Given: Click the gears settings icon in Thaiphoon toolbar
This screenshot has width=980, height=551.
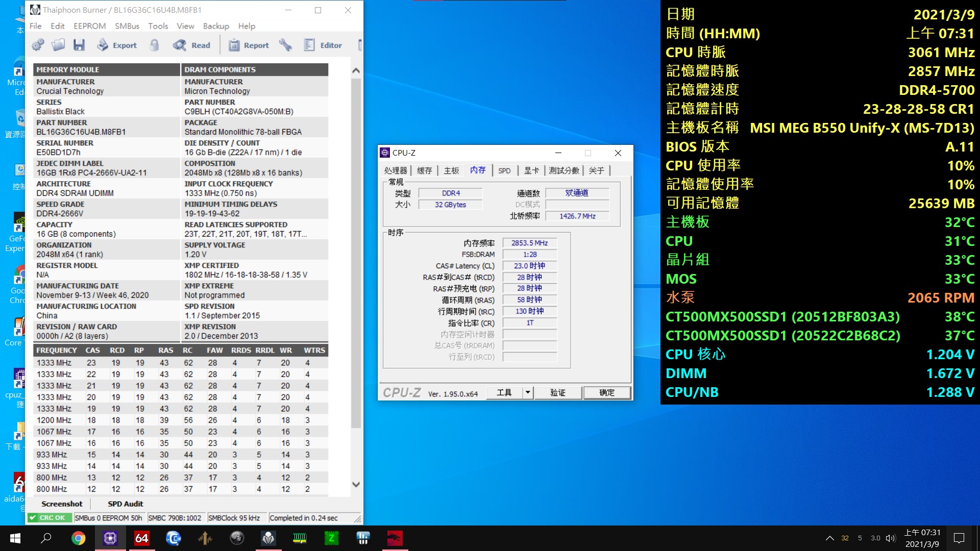Looking at the screenshot, I should [38, 45].
